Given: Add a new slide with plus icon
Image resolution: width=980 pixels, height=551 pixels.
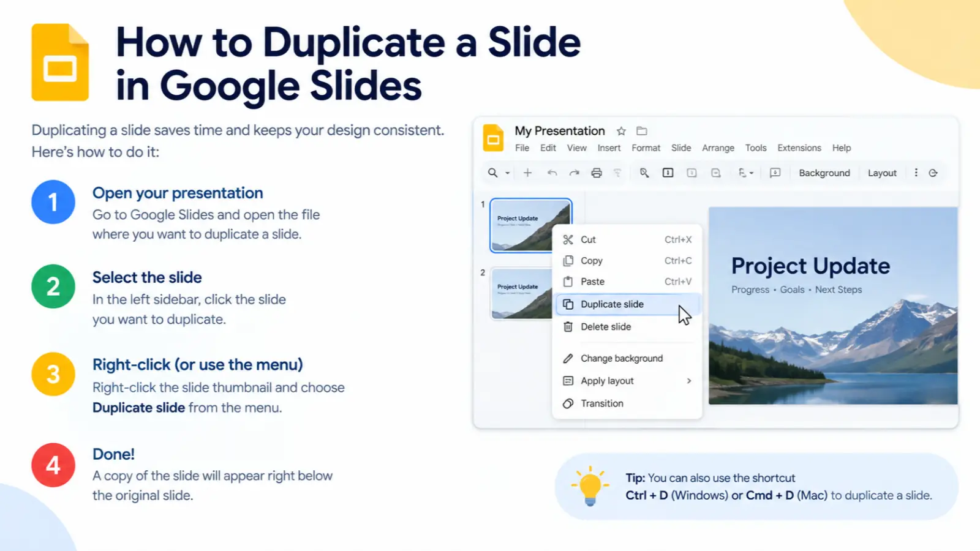Looking at the screenshot, I should (x=527, y=173).
